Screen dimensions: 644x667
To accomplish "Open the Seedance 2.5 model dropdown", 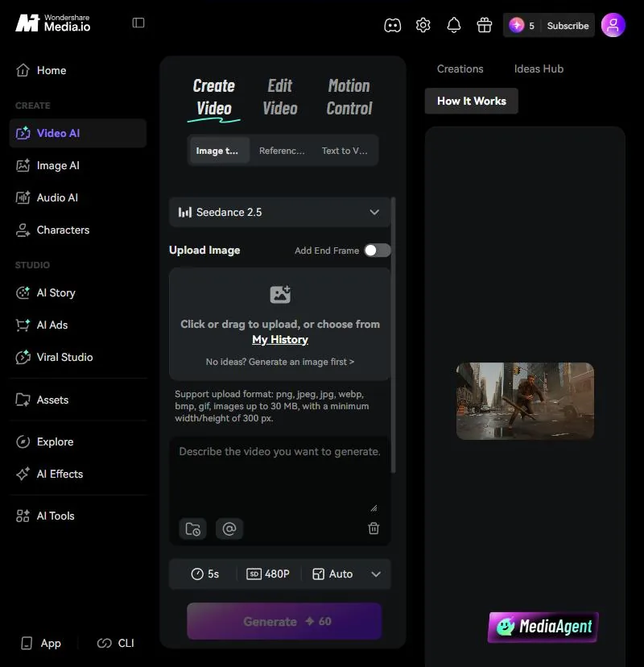I will click(279, 213).
